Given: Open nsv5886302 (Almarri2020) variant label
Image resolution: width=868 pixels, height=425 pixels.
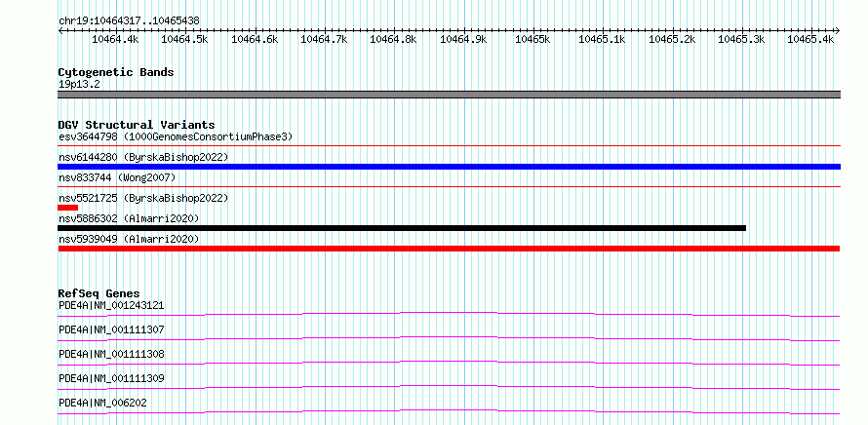Looking at the screenshot, I should [x=129, y=218].
